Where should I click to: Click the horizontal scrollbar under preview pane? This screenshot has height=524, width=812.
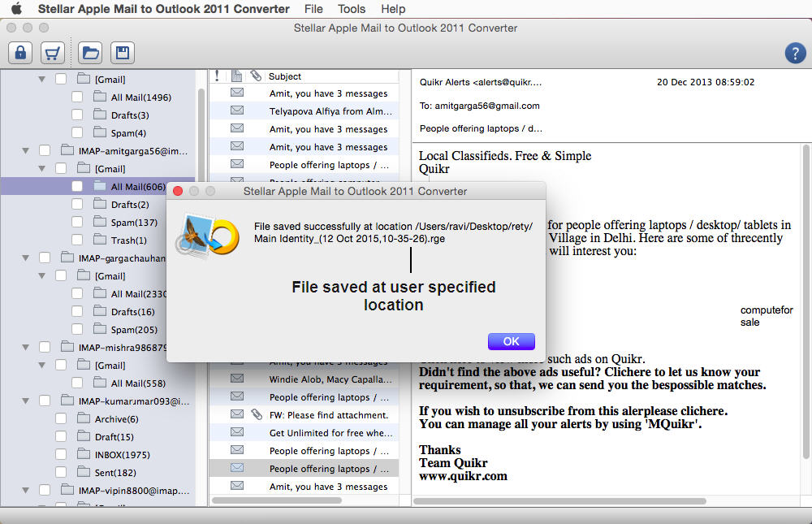coord(559,501)
